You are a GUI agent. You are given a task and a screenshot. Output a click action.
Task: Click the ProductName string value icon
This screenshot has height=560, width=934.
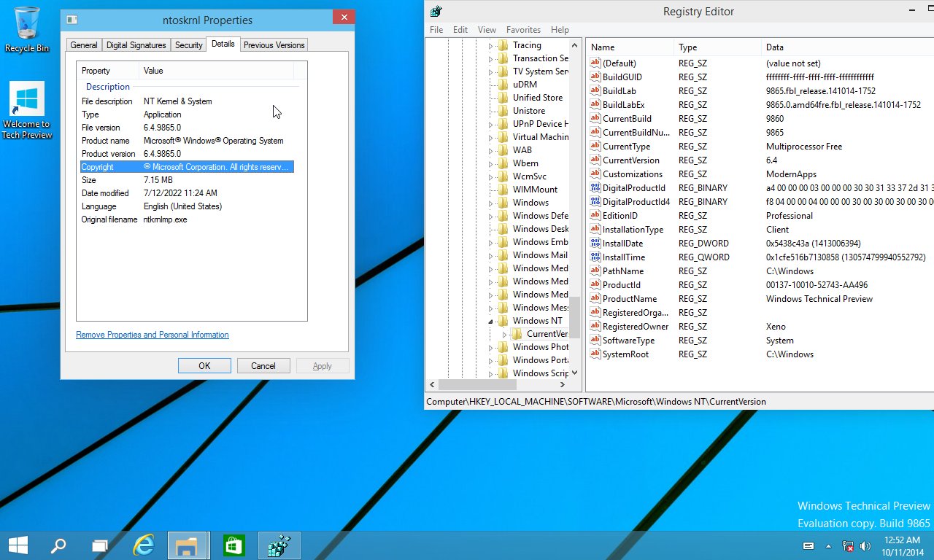pos(595,299)
